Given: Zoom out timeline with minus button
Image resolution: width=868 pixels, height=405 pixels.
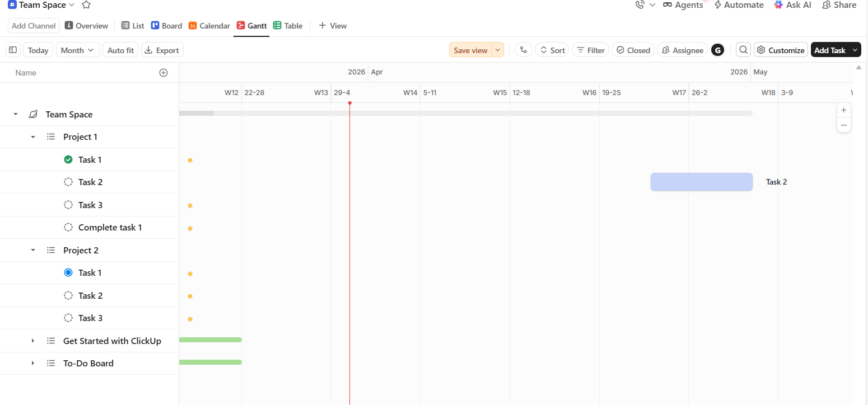Looking at the screenshot, I should tap(844, 125).
